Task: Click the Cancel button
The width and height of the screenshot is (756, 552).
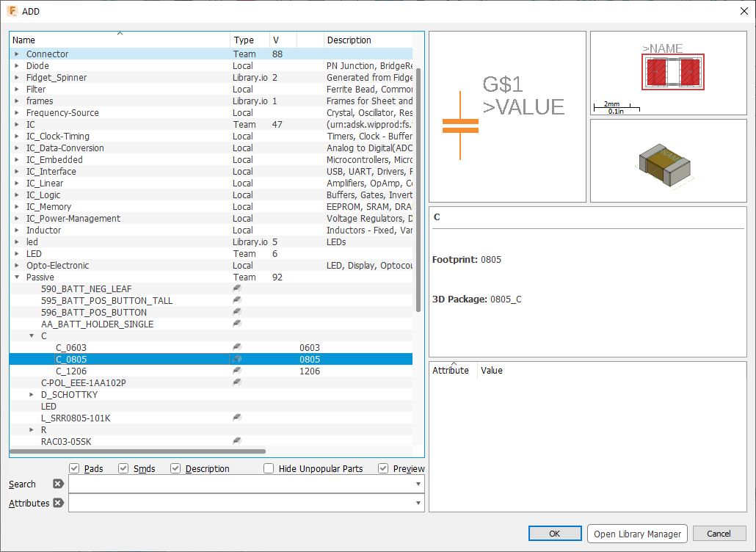Action: coord(719,534)
